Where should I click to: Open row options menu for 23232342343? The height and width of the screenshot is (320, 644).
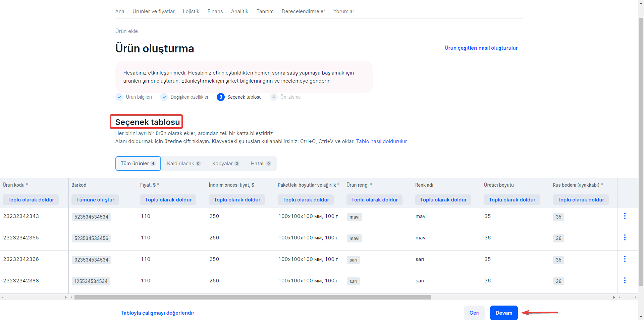[625, 216]
